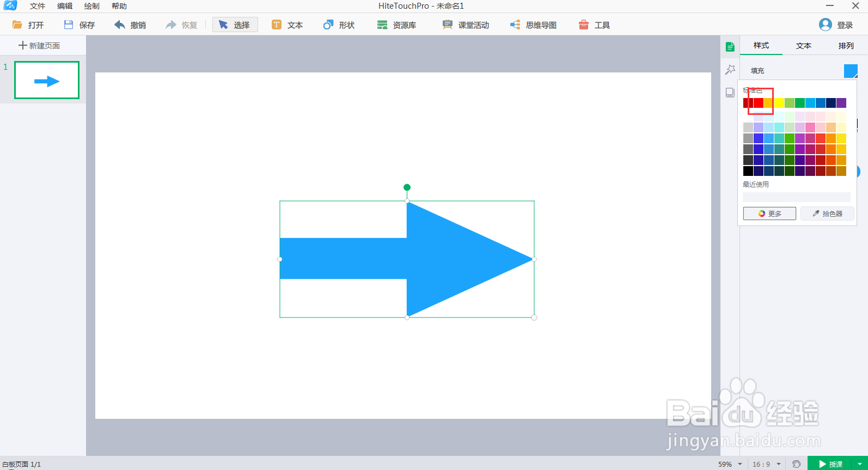Open the 帮助 menu

coord(119,6)
